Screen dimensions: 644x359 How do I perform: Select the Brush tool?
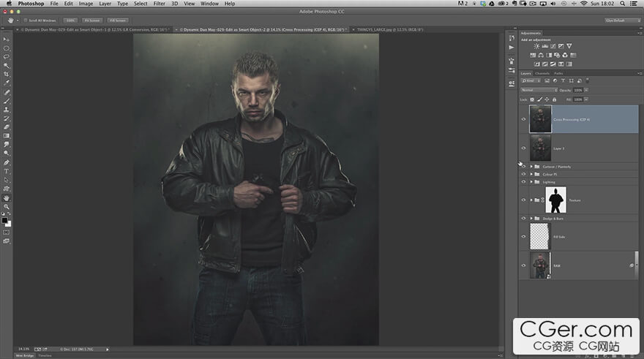6,101
